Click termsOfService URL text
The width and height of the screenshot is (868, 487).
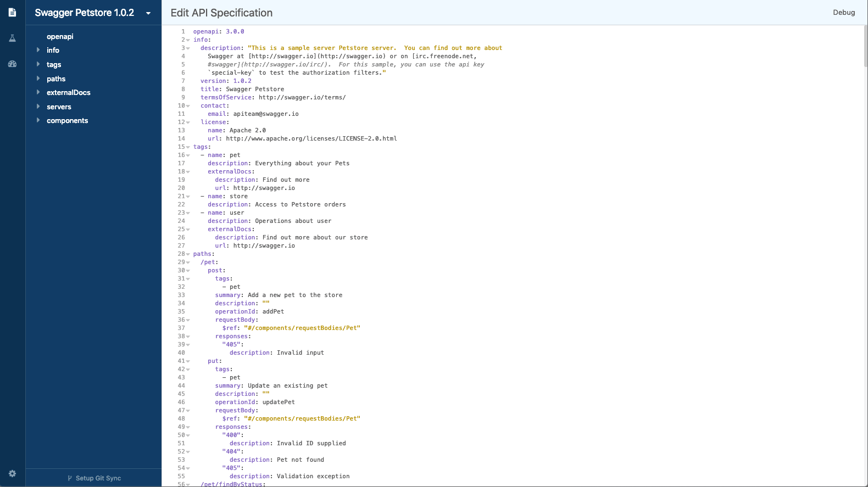(x=302, y=97)
